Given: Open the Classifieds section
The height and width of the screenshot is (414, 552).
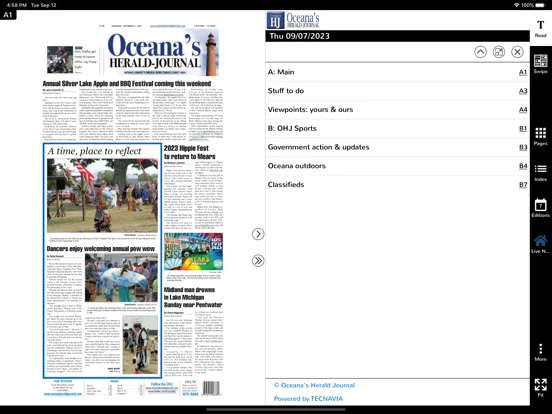Looking at the screenshot, I should click(397, 184).
